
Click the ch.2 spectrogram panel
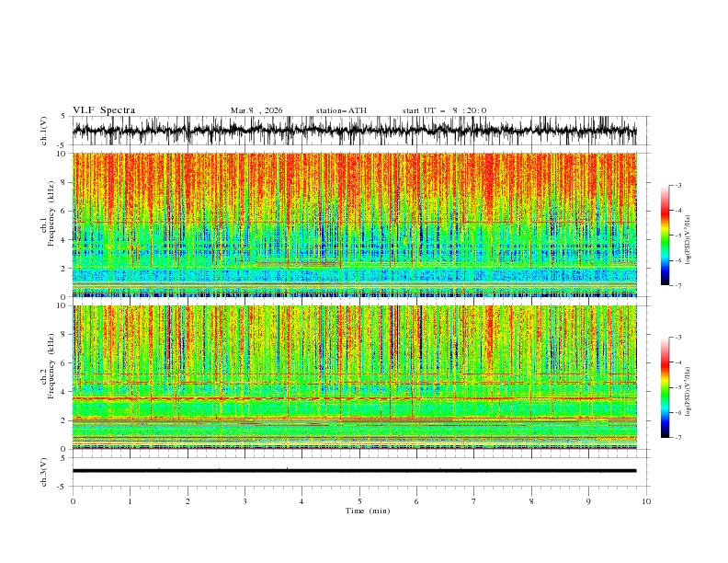click(354, 377)
